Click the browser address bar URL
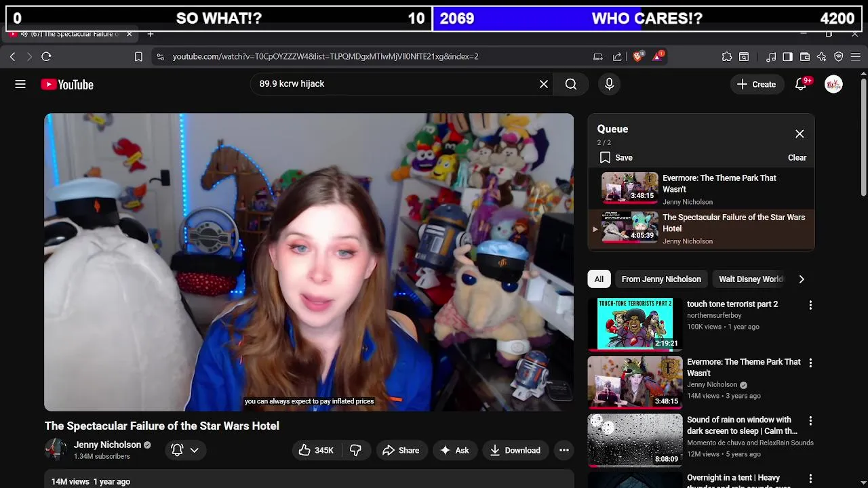This screenshot has width=868, height=488. coord(325,56)
